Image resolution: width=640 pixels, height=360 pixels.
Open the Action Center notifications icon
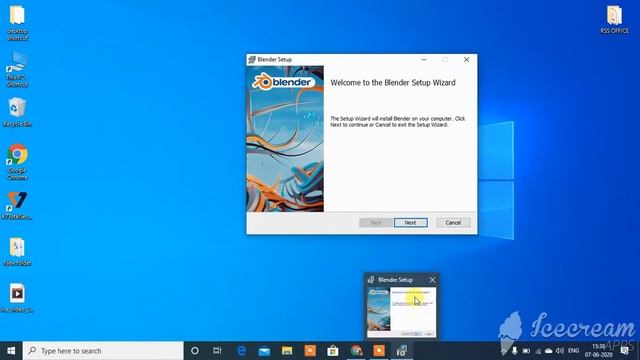(x=624, y=351)
